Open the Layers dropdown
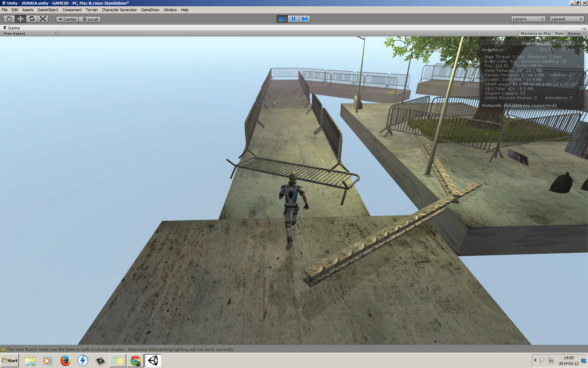The image size is (588, 368). click(528, 19)
